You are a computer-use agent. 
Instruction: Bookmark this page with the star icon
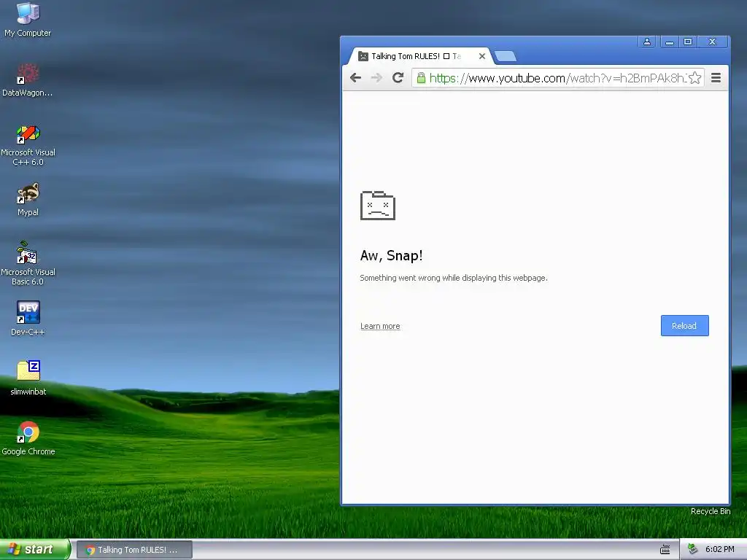point(694,77)
